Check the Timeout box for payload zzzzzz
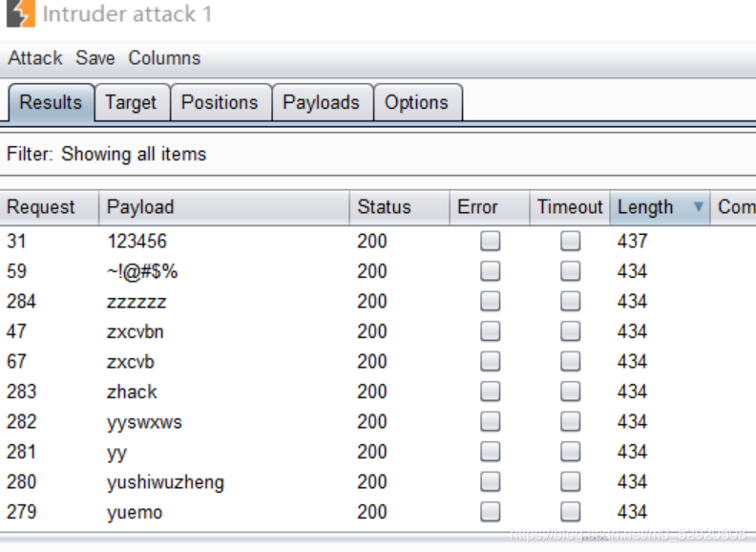Image resolution: width=756 pixels, height=552 pixels. pyautogui.click(x=570, y=301)
